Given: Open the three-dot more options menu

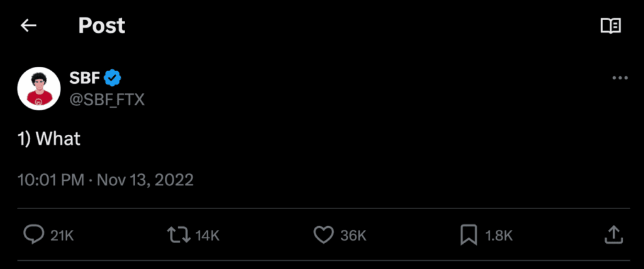Looking at the screenshot, I should (619, 78).
